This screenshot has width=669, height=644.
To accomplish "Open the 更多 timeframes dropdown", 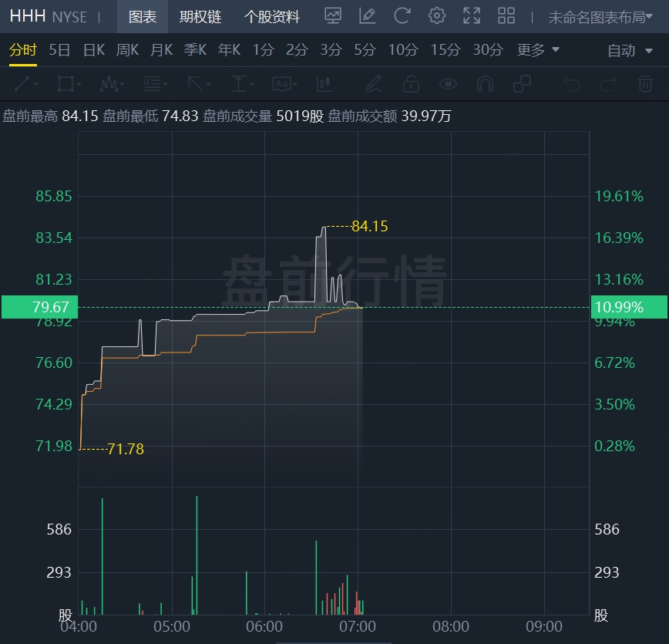I will coord(538,50).
